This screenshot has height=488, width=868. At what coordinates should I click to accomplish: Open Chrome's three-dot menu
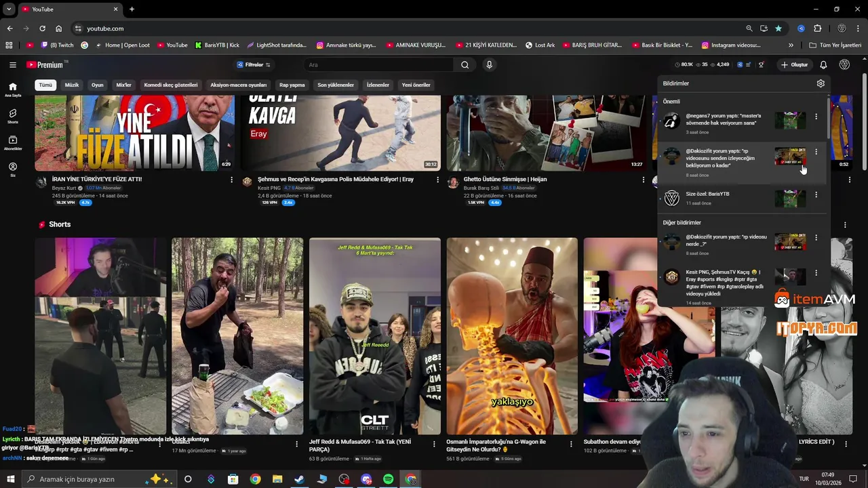858,28
